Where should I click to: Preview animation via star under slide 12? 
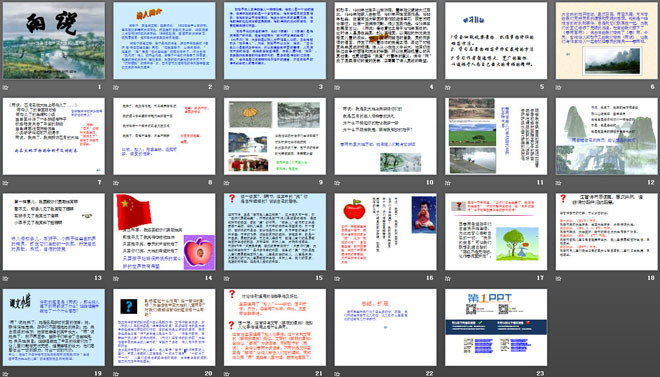click(x=559, y=183)
